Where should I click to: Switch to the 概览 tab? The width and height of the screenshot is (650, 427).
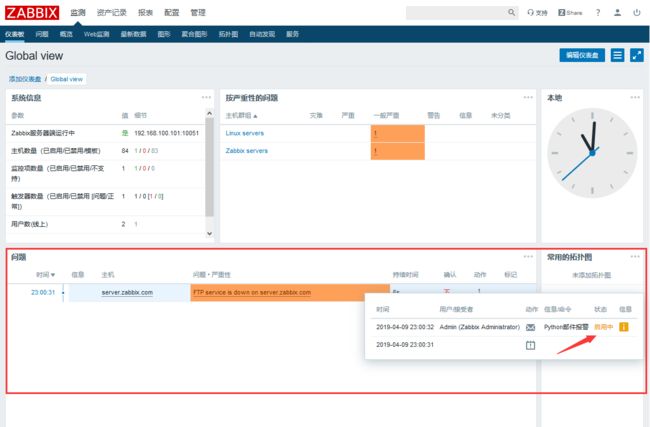coord(66,34)
